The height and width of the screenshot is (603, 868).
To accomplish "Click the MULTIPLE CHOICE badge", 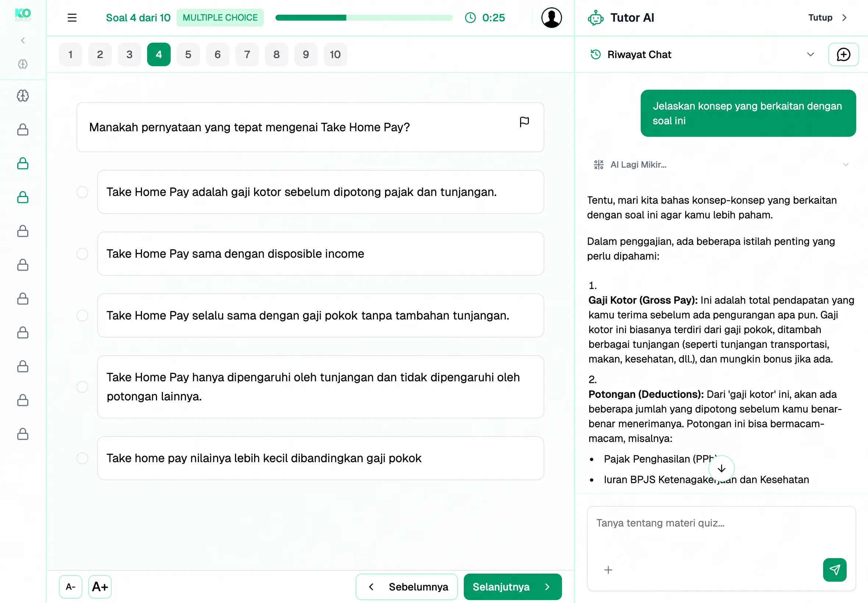I will [x=220, y=18].
